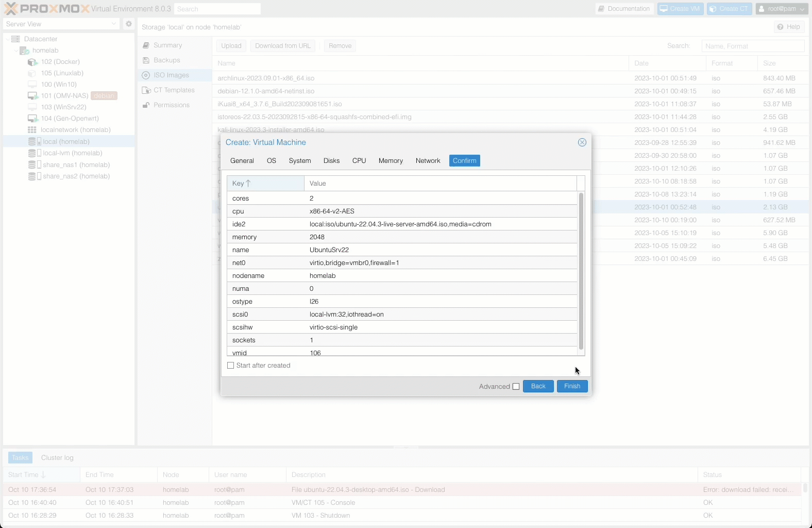812x528 pixels.
Task: Click the failed ubuntu desktop download task
Action: click(x=402, y=490)
